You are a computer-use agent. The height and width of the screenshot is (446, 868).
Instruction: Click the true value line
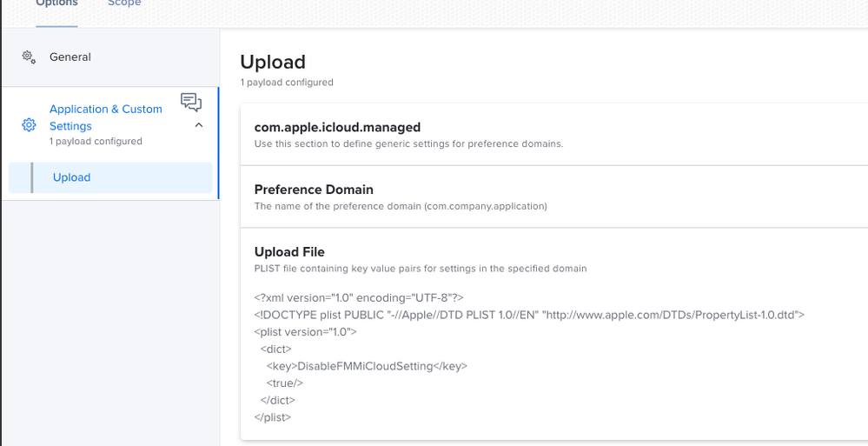(284, 383)
